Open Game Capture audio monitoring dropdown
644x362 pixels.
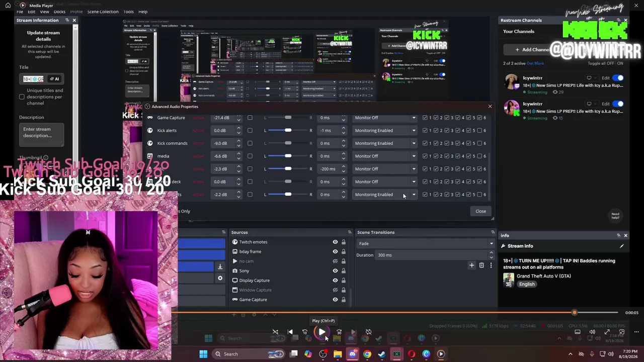[385, 118]
